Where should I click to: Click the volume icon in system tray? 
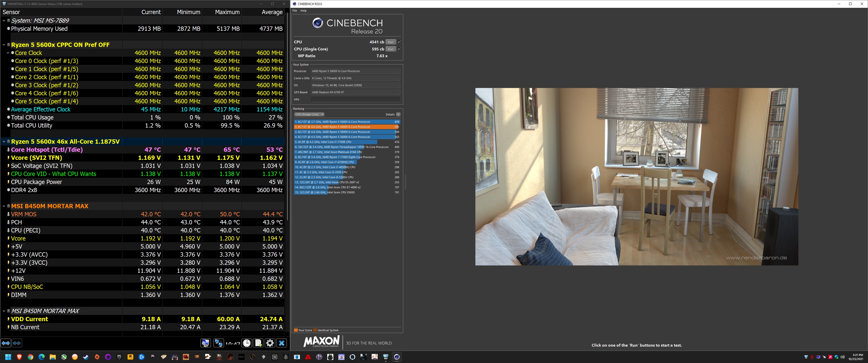(x=843, y=357)
